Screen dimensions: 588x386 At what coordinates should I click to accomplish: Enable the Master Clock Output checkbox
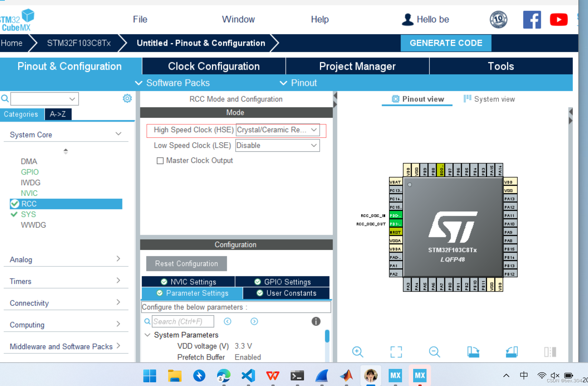click(x=160, y=160)
